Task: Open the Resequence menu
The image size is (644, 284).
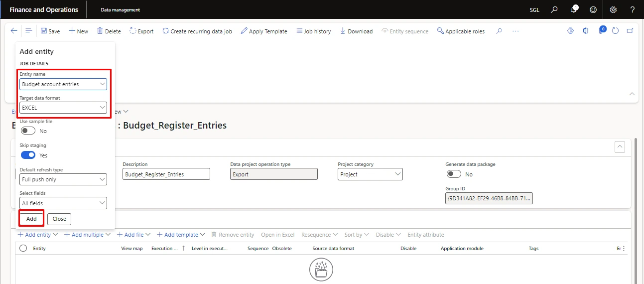Action: 320,235
